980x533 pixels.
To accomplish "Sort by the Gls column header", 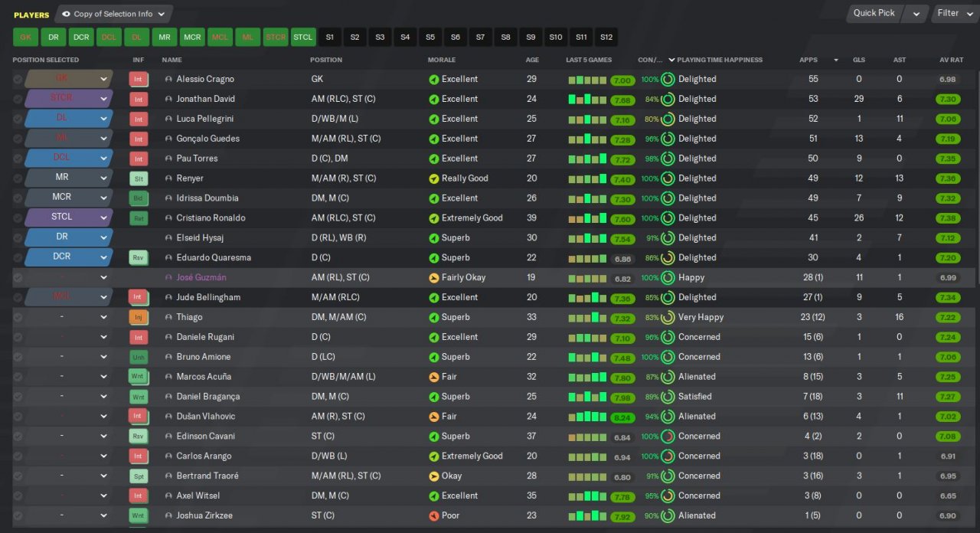I will click(x=859, y=60).
